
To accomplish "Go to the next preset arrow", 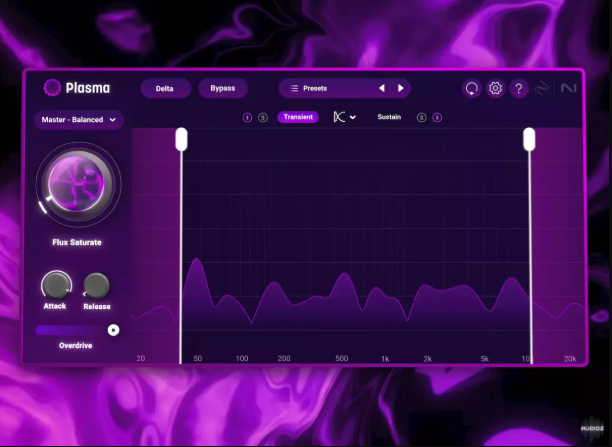I will click(x=400, y=88).
